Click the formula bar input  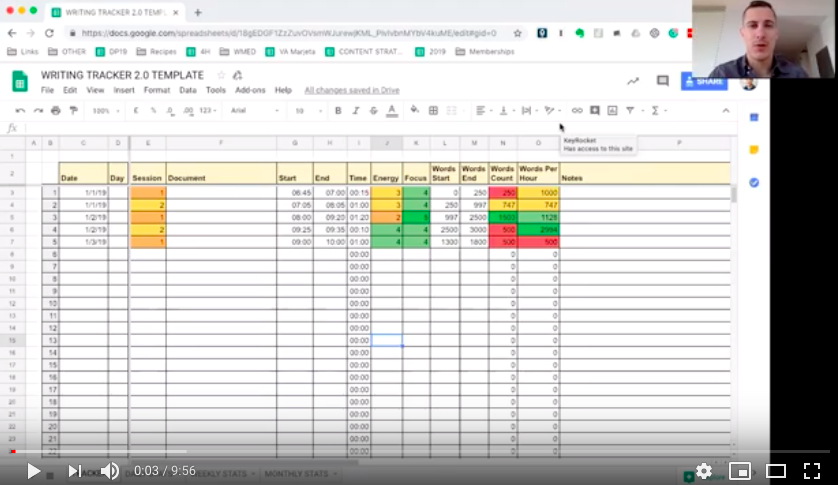coord(379,128)
